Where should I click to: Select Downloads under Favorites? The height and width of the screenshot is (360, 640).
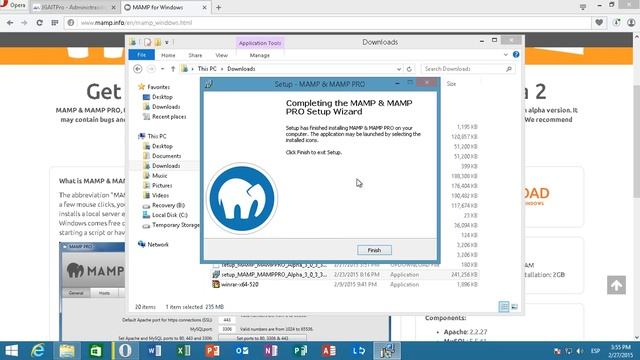click(166, 107)
